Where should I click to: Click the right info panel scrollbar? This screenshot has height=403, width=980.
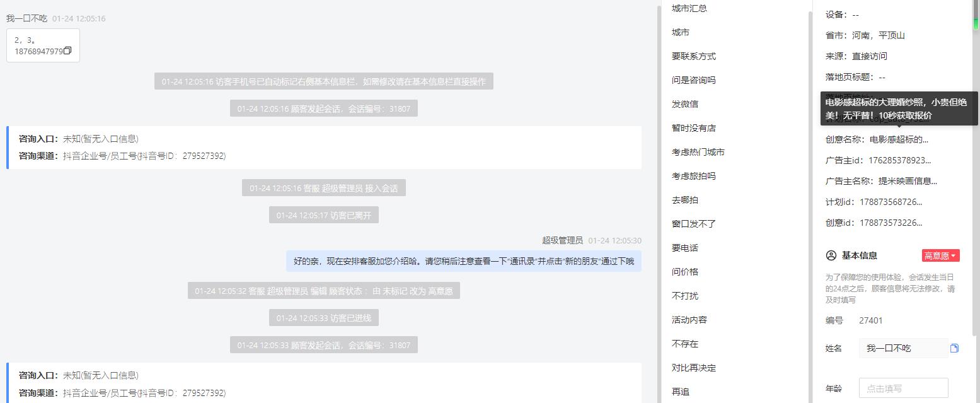click(x=976, y=16)
